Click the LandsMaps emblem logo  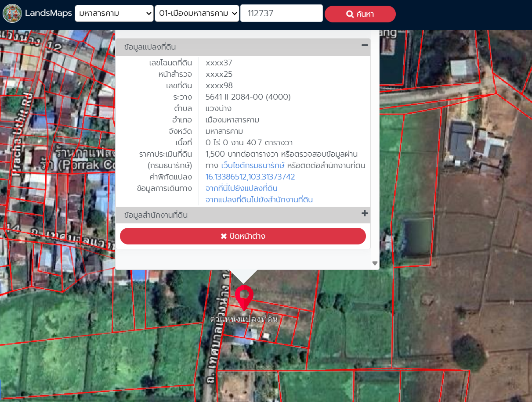pyautogui.click(x=12, y=13)
